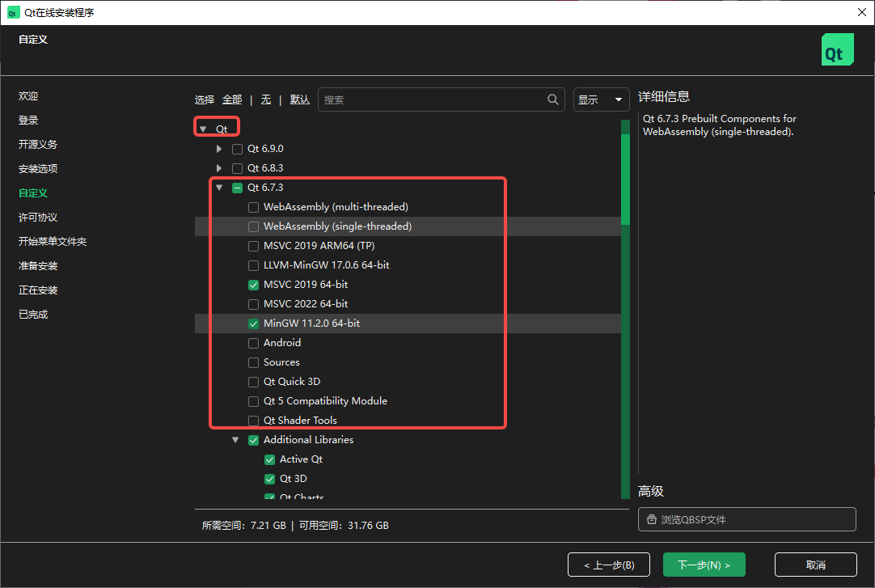Select the Qt Quick 3D row label

pyautogui.click(x=292, y=382)
